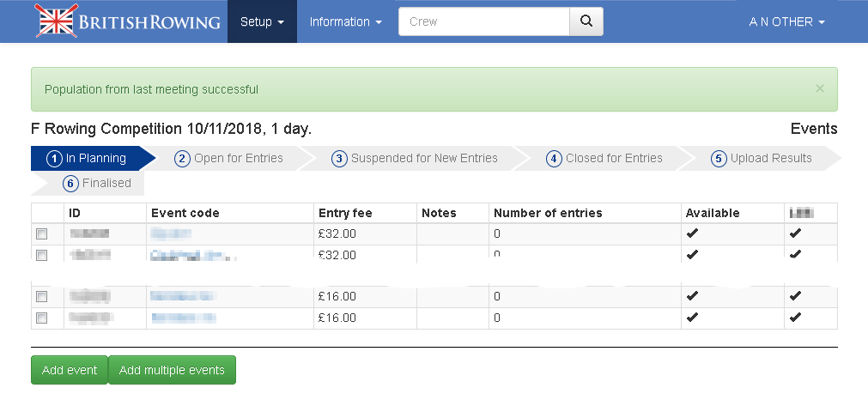
Task: Expand the Information dropdown menu
Action: pyautogui.click(x=345, y=21)
